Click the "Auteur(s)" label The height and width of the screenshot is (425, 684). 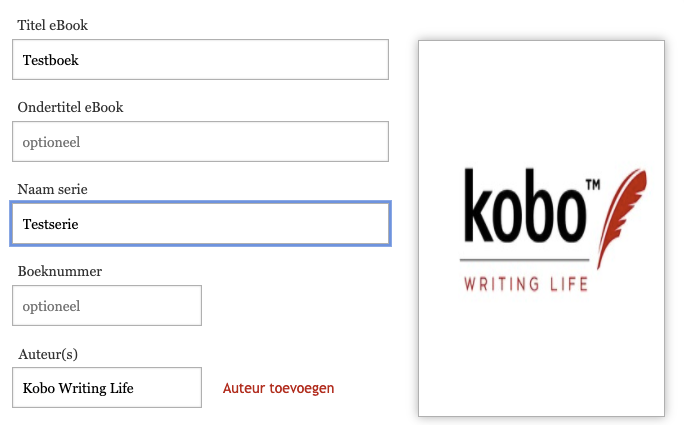(x=48, y=354)
